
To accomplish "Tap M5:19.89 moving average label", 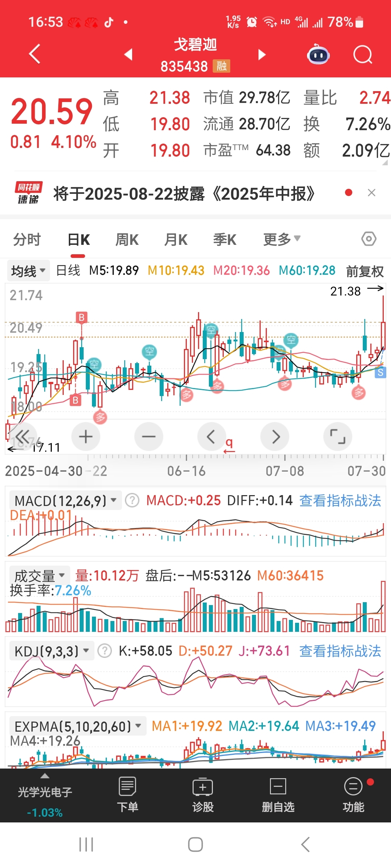I will click(x=114, y=270).
